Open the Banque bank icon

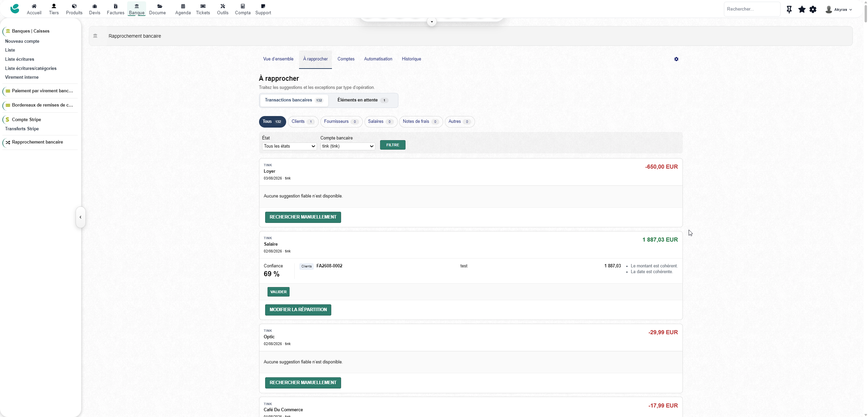(x=137, y=6)
